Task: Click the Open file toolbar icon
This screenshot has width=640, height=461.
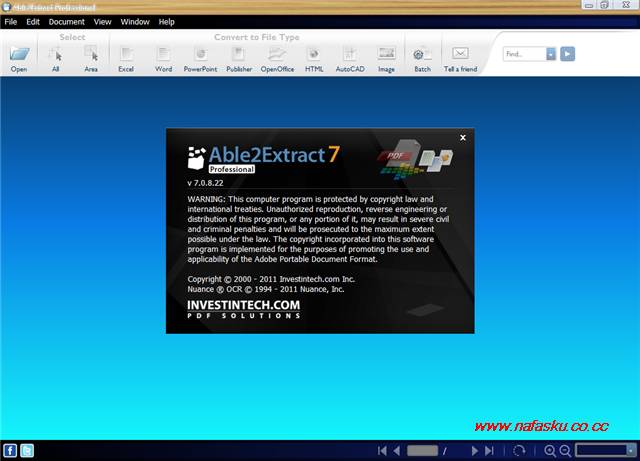Action: tap(19, 54)
